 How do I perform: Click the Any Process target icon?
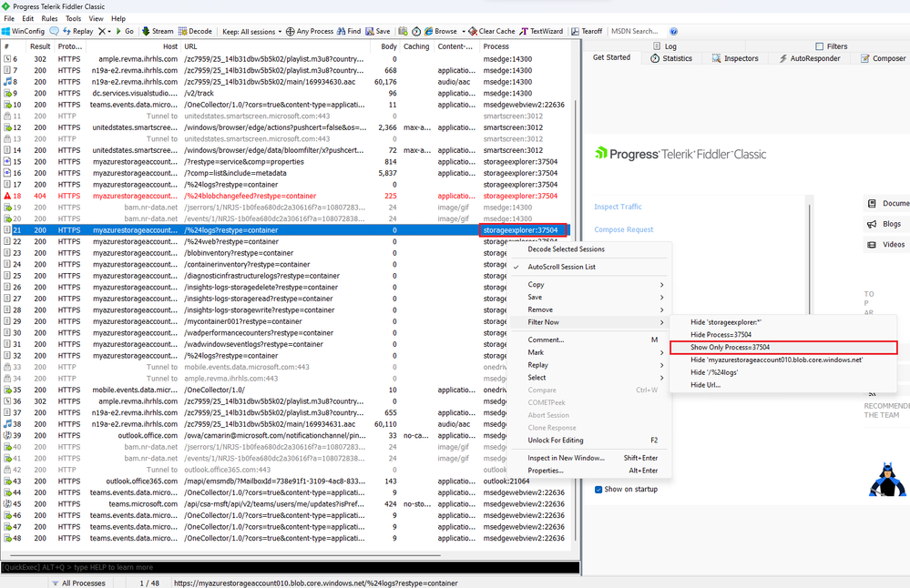click(291, 31)
